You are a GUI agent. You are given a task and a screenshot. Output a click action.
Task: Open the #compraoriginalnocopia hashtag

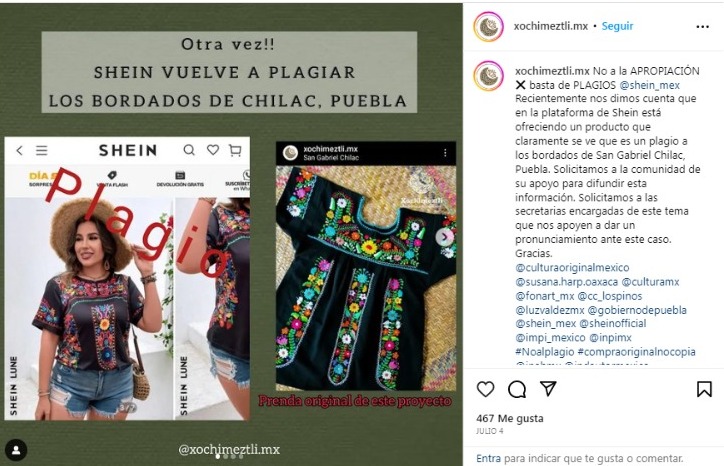click(x=636, y=352)
